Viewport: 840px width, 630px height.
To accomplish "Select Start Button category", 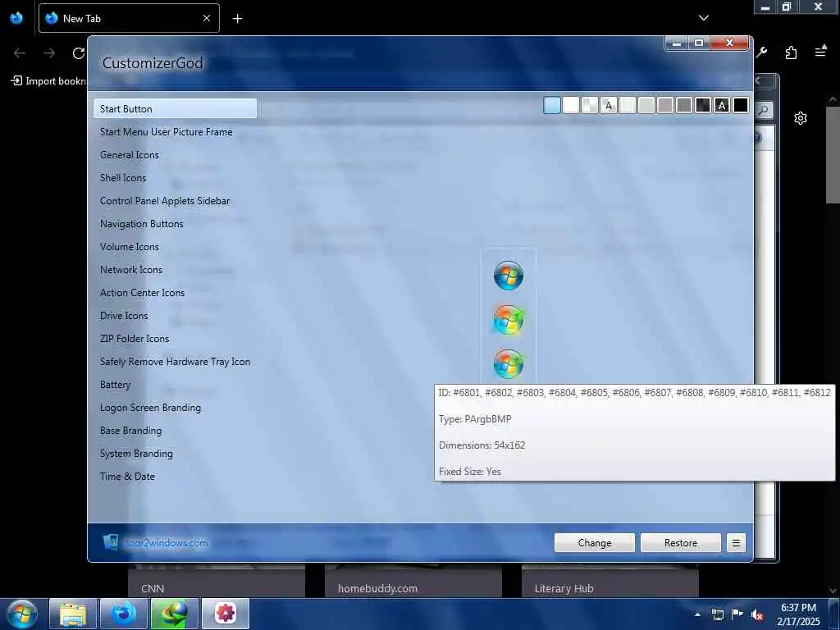I will click(x=175, y=109).
